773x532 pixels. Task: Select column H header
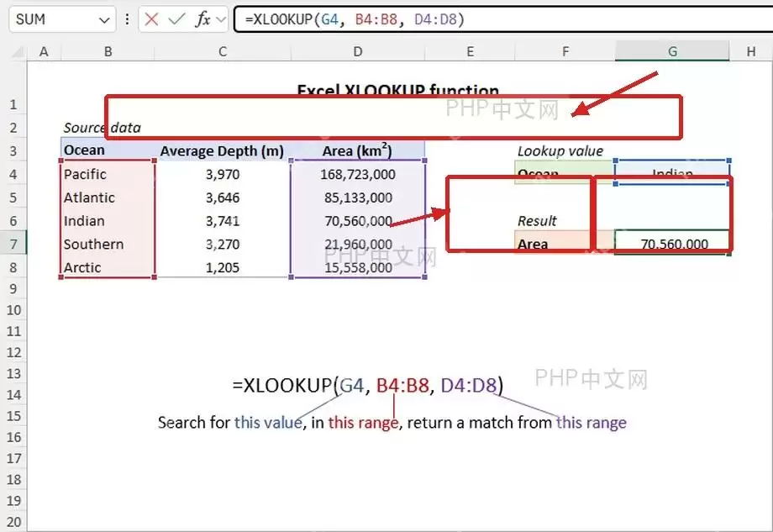pyautogui.click(x=751, y=51)
